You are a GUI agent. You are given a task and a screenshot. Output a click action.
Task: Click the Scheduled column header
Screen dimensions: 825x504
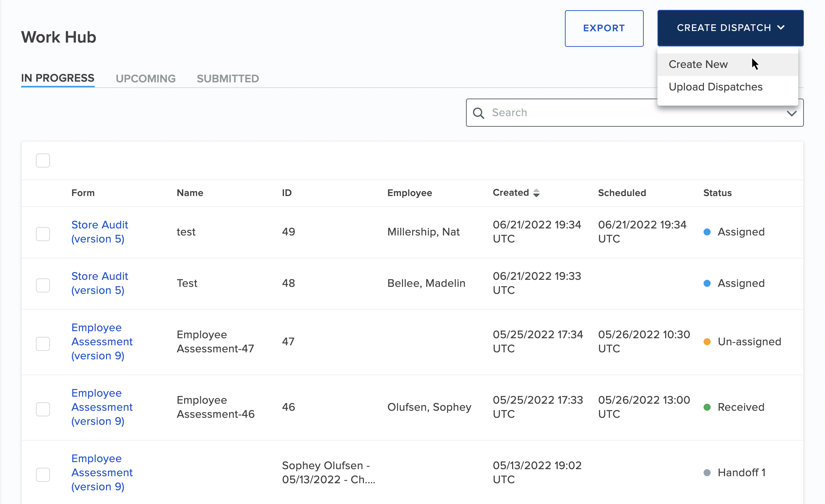[622, 193]
